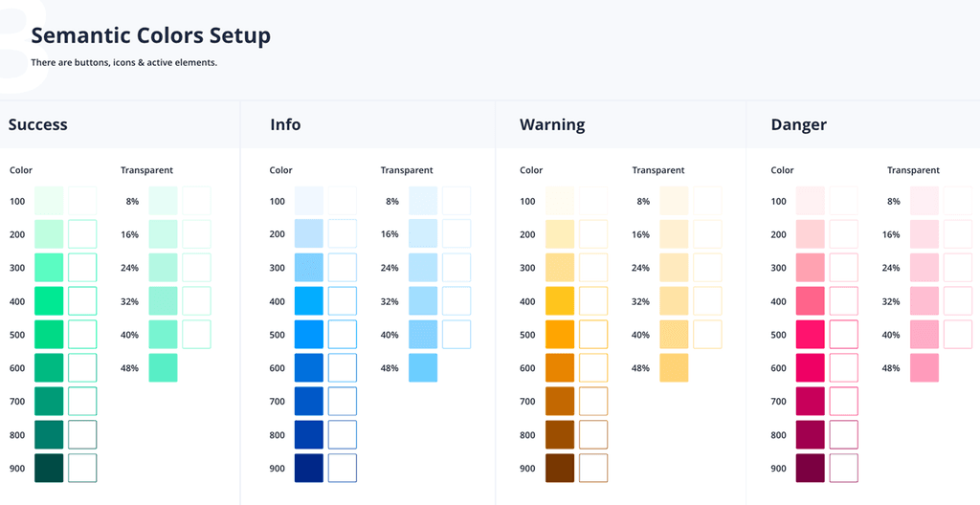Select the Success 48% transparent swatch
980x505 pixels.
pos(163,368)
